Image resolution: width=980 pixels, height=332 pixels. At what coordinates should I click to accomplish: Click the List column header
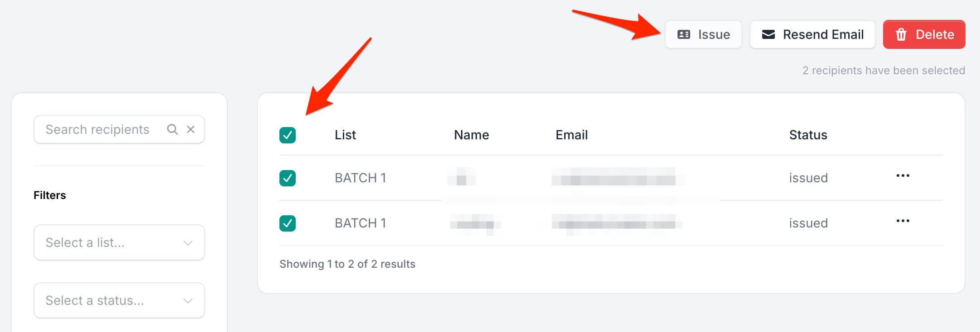[x=345, y=134]
